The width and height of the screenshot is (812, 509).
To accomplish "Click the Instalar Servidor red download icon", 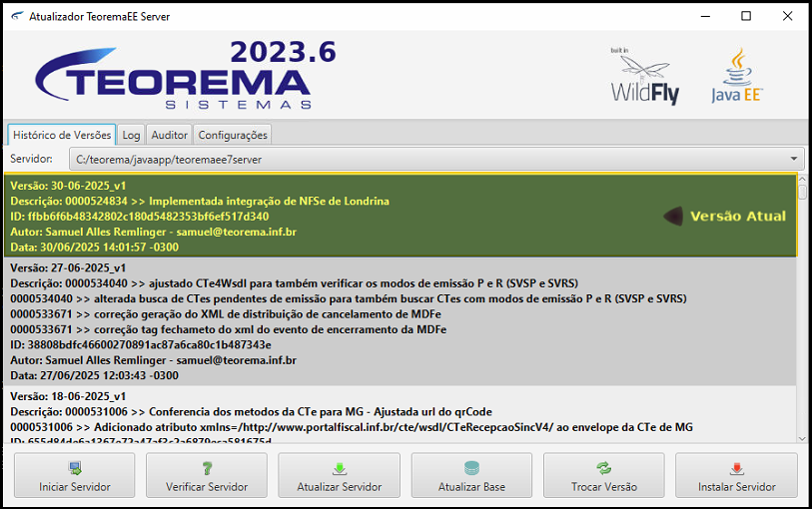I will (x=737, y=469).
